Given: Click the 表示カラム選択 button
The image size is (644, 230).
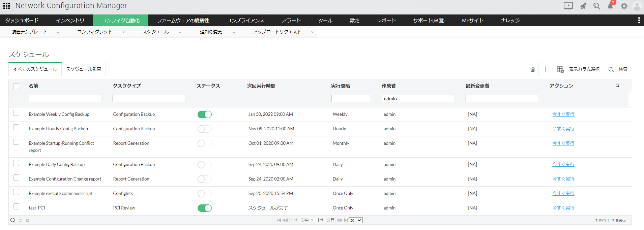Looking at the screenshot, I should pyautogui.click(x=579, y=69).
